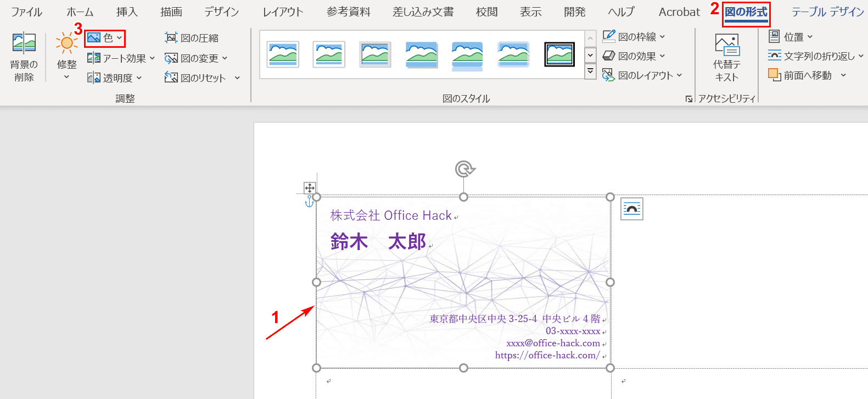Viewport: 868px width, 399px height.
Task: Apply the fourth picture style thumbnail
Action: (x=421, y=54)
